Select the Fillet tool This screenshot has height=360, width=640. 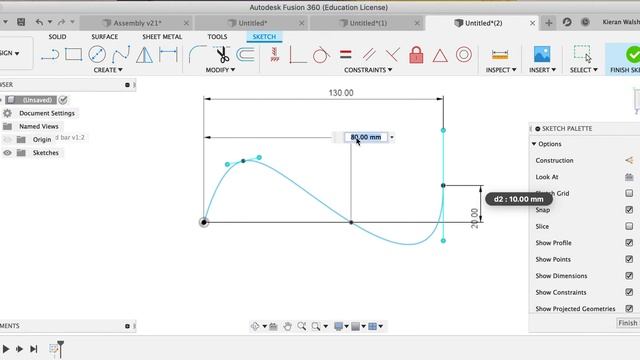[x=197, y=54]
